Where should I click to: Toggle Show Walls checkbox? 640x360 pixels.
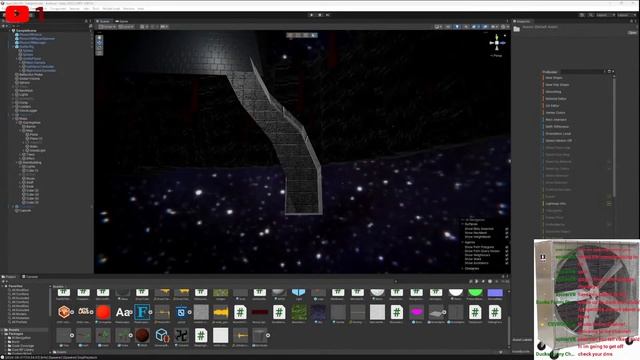(x=507, y=259)
